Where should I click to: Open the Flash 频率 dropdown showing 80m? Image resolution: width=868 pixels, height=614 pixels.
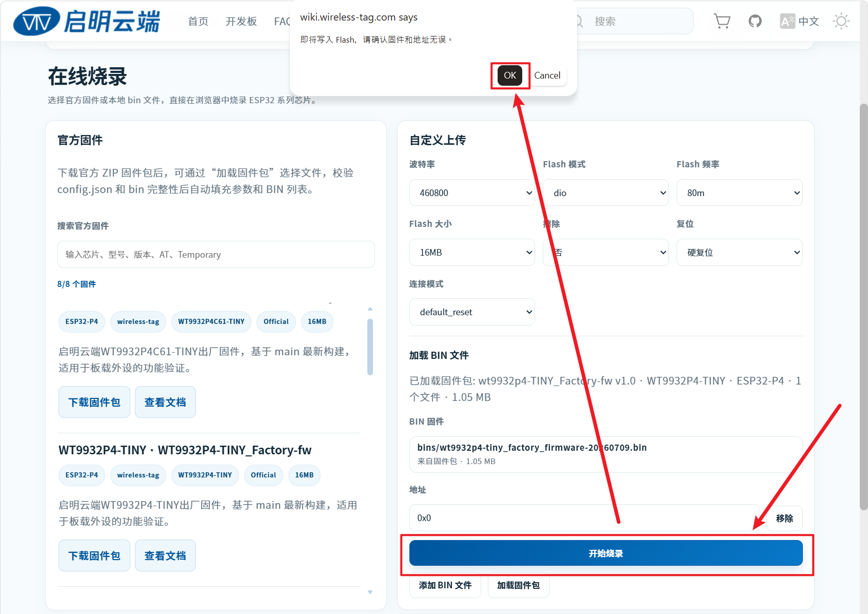(x=740, y=193)
